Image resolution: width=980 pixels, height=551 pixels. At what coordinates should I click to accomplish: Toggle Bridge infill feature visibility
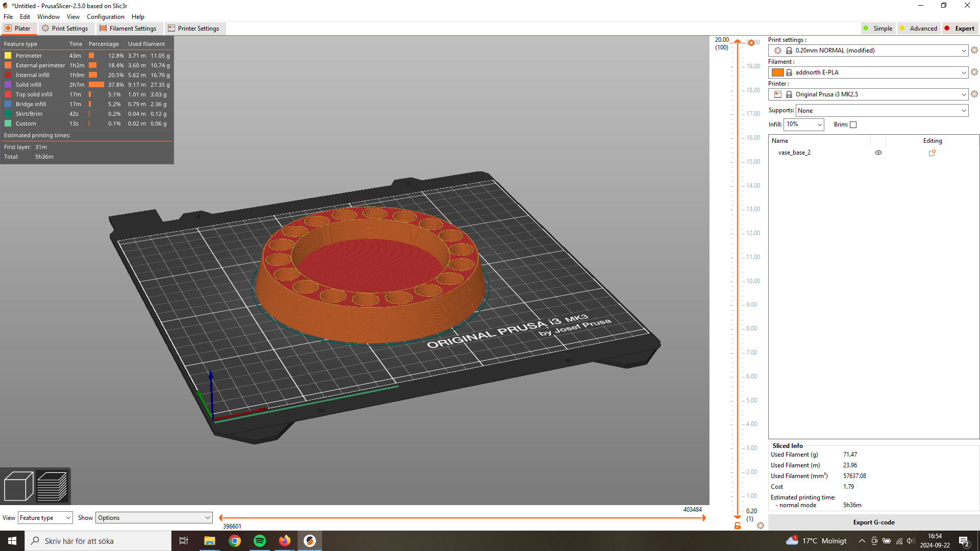tap(8, 104)
